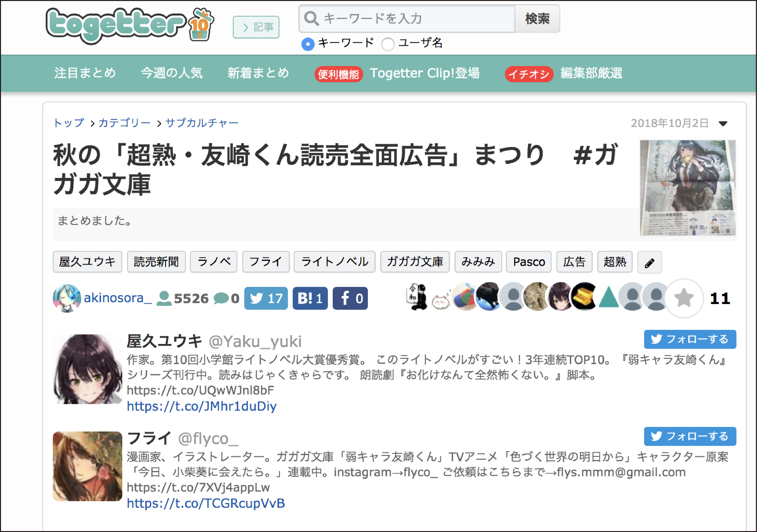Click the みみみ tag
The height and width of the screenshot is (532, 757).
(478, 262)
